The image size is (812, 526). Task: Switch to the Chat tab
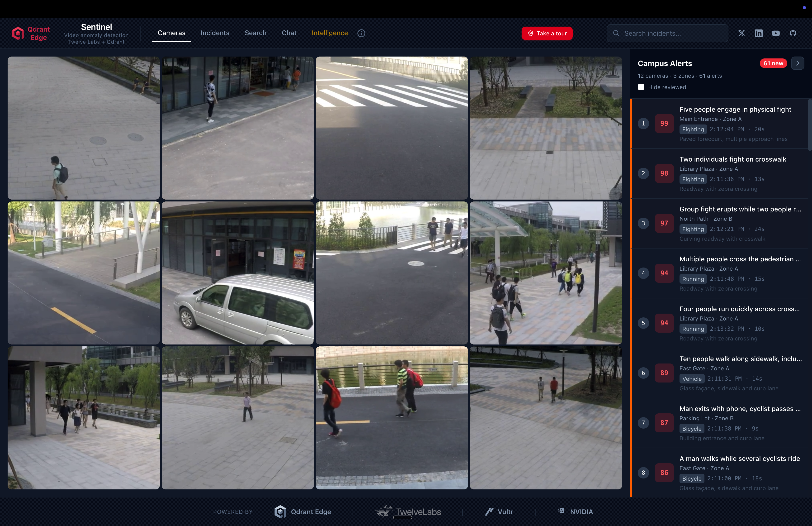click(x=289, y=33)
